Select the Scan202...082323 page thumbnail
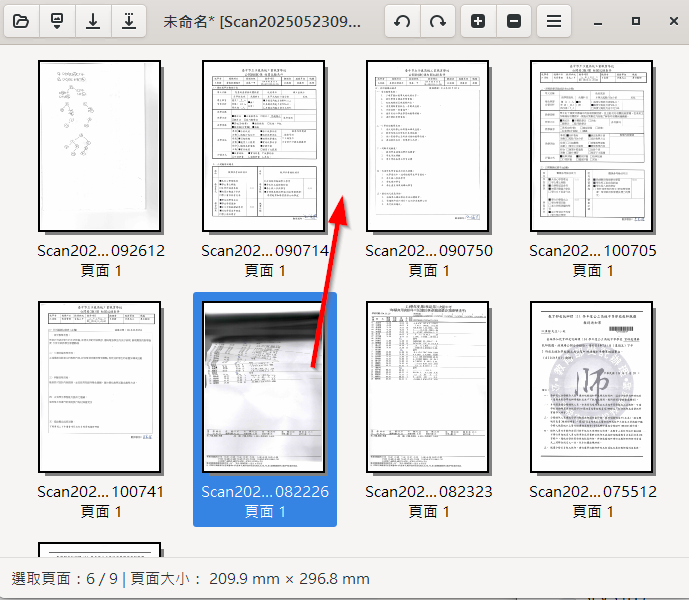This screenshot has width=689, height=600. pyautogui.click(x=428, y=386)
